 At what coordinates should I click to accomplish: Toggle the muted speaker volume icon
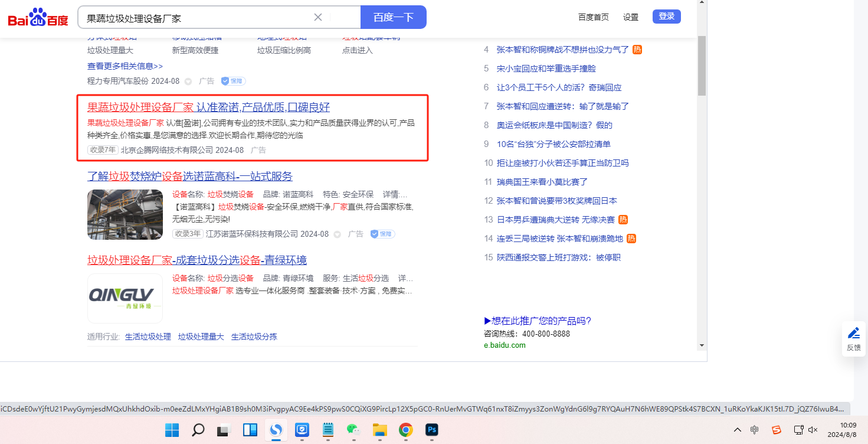813,430
